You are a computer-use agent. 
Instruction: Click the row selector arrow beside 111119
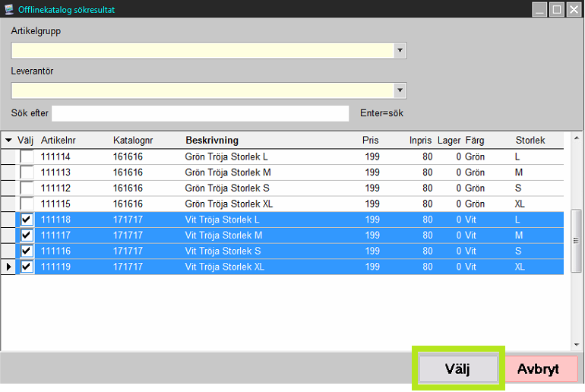pos(8,267)
